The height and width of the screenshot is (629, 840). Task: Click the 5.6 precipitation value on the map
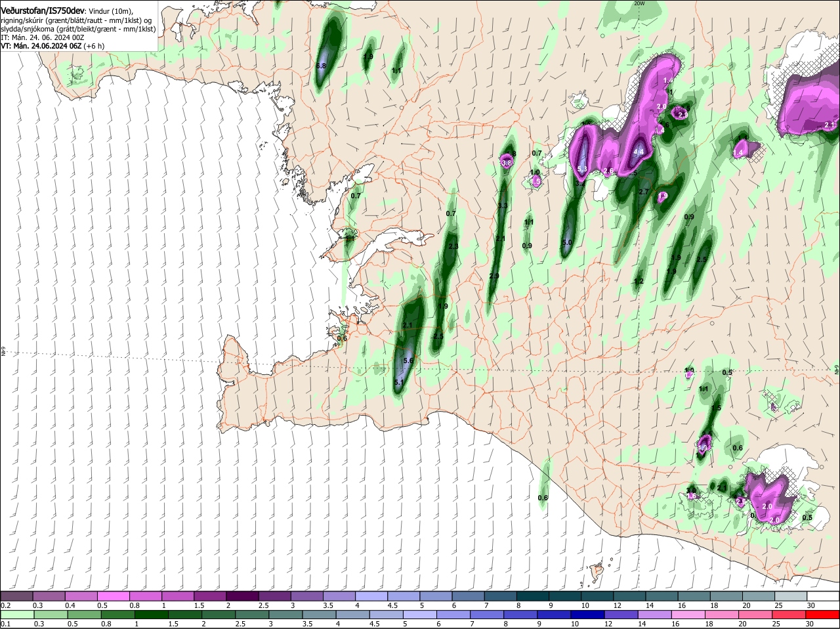[x=408, y=360]
